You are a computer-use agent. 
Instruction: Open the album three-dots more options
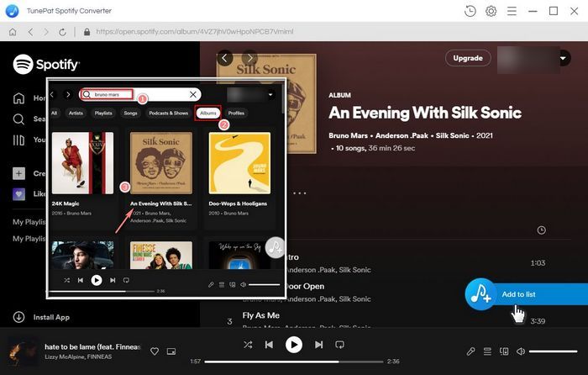click(299, 193)
